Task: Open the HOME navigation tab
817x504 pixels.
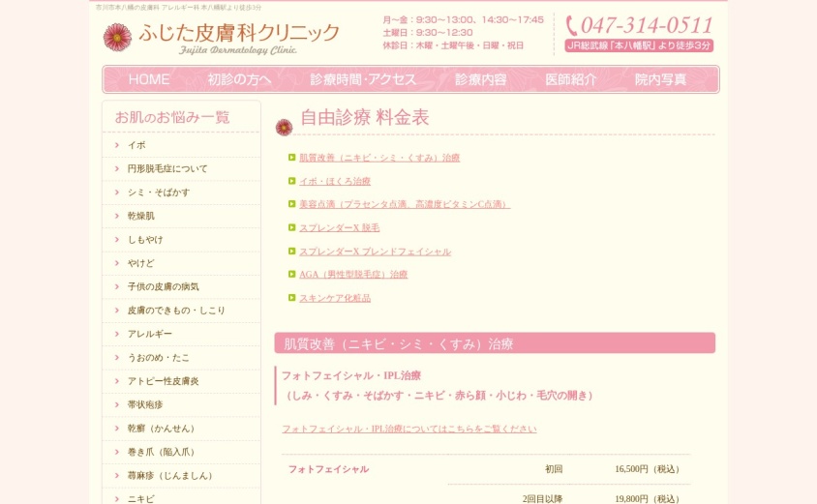Action: coord(149,79)
